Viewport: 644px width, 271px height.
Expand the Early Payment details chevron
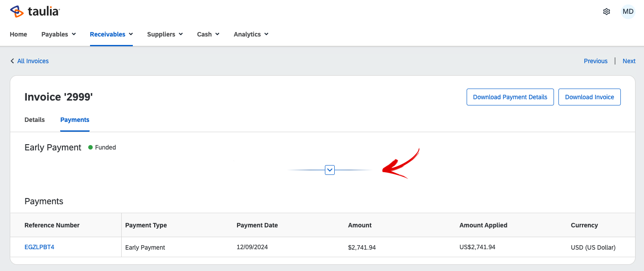tap(330, 170)
